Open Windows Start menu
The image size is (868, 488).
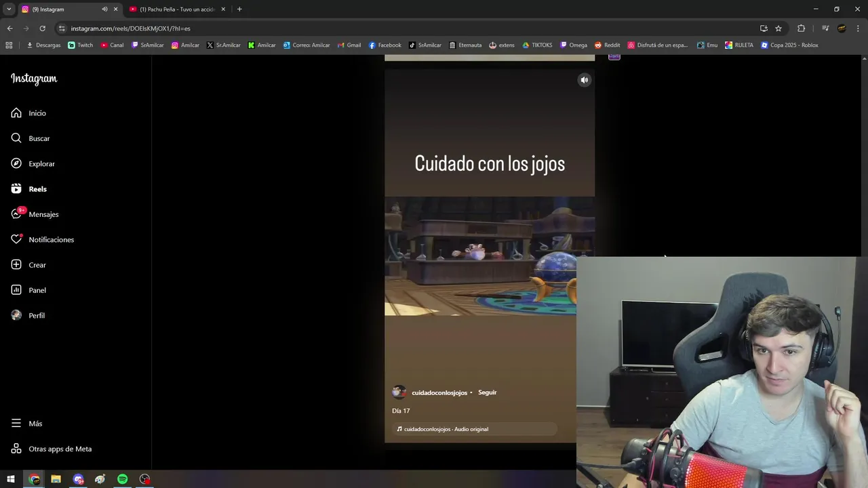pyautogui.click(x=11, y=479)
